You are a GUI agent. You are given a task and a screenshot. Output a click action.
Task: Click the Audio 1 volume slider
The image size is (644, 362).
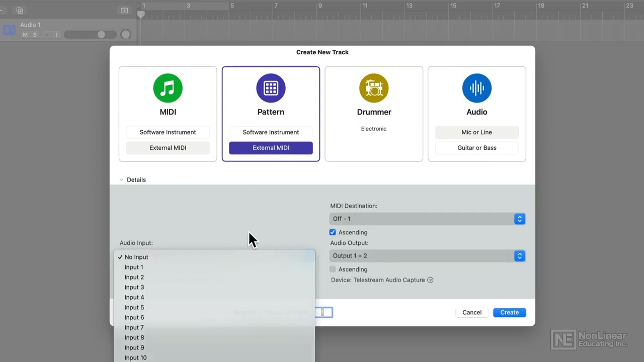pos(90,35)
